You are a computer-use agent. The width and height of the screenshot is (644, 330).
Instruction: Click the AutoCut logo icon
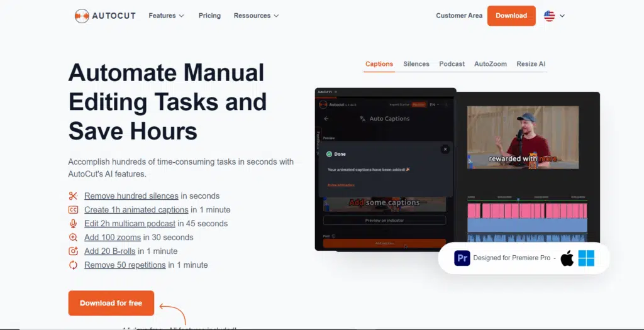coord(82,16)
